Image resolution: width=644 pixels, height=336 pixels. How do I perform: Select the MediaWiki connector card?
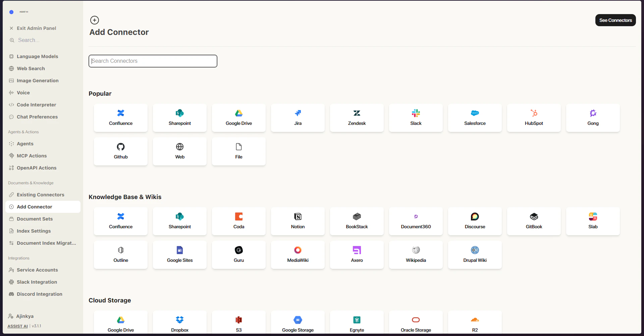(x=298, y=255)
